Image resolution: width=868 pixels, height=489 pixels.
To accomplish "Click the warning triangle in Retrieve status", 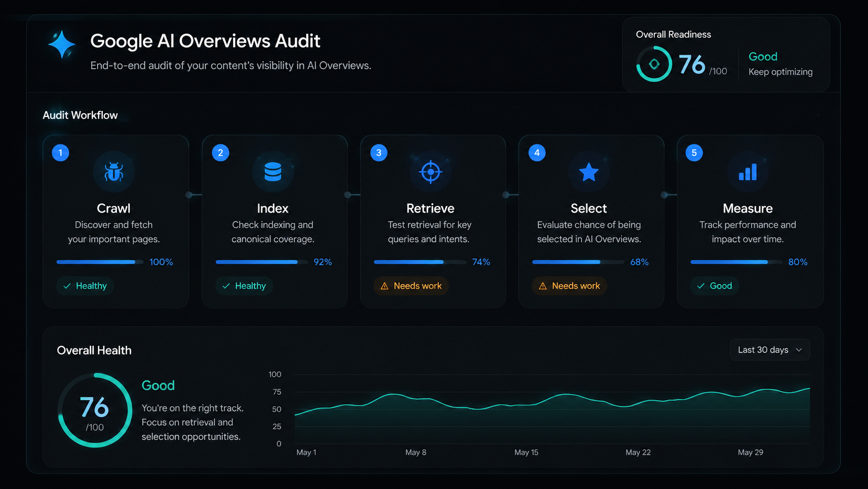I will coord(385,286).
